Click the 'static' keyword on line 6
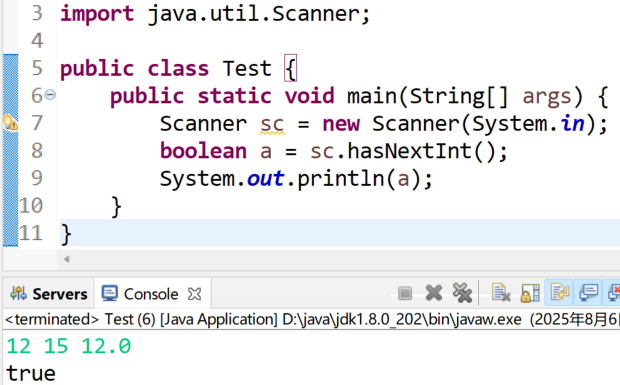The image size is (620, 385). (234, 96)
